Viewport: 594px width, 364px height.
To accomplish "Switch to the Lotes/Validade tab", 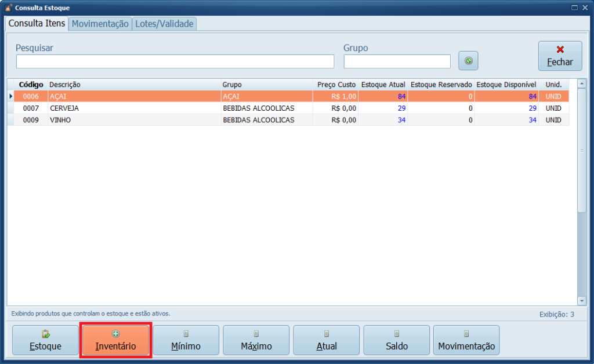I will point(164,24).
